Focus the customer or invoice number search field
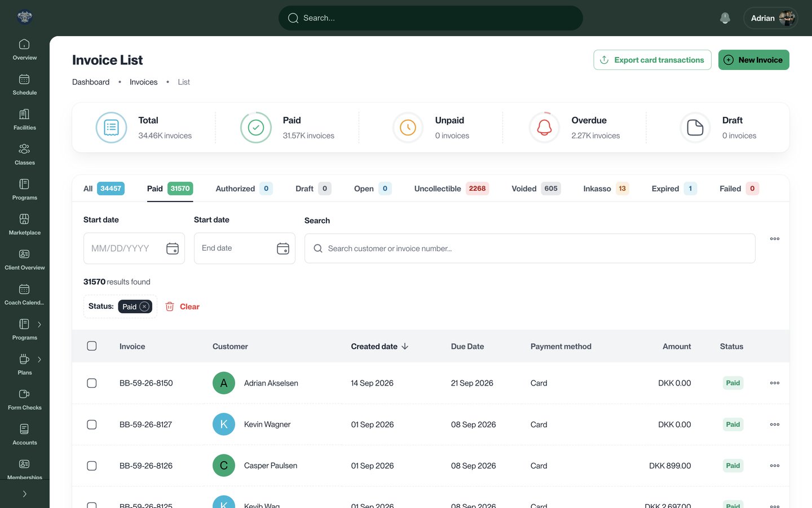Viewport: 812px width, 508px height. [x=530, y=248]
